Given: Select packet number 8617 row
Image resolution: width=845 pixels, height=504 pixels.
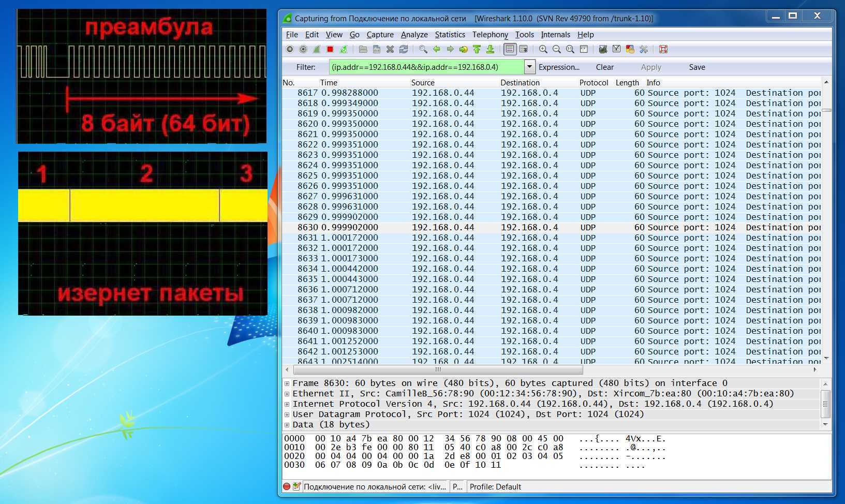Looking at the screenshot, I should click(x=551, y=93).
